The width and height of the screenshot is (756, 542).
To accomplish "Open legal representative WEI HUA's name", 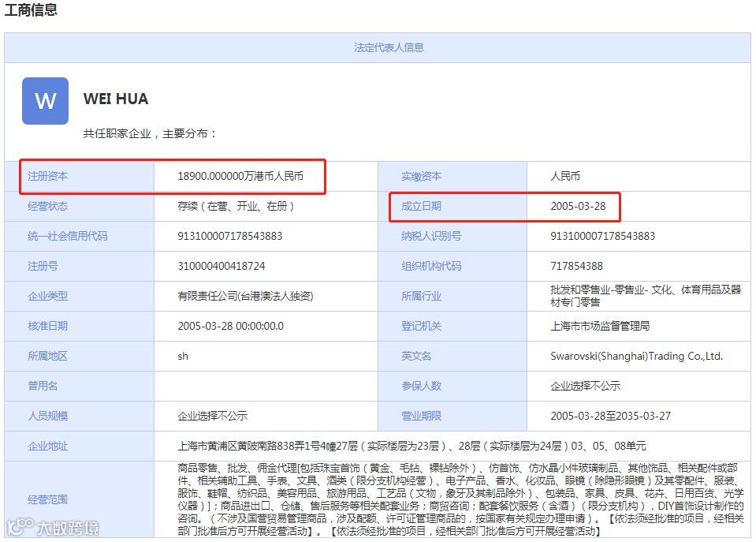I will tap(116, 99).
